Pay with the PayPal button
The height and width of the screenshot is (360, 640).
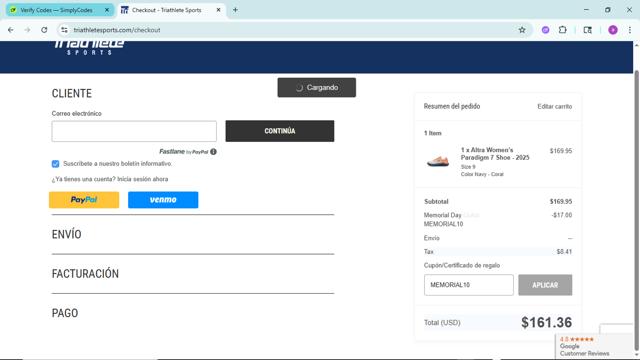pyautogui.click(x=84, y=200)
